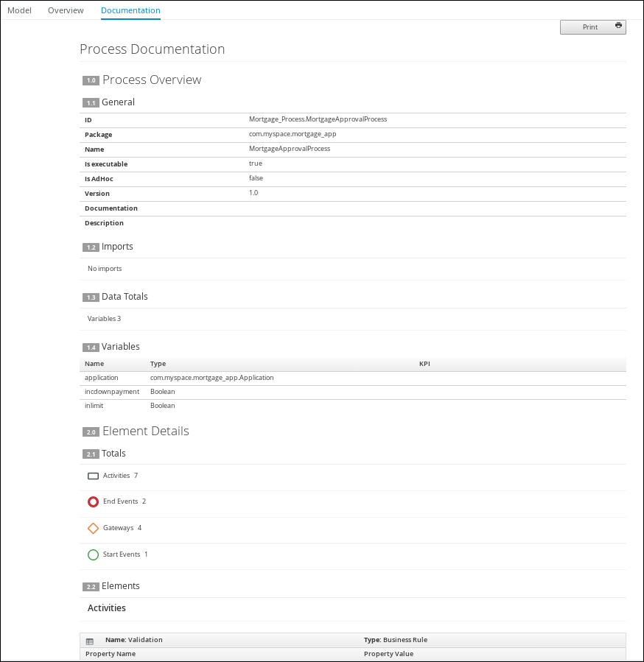Click the Name column header in Variables
Viewport: 644px width, 662px height.
(94, 364)
